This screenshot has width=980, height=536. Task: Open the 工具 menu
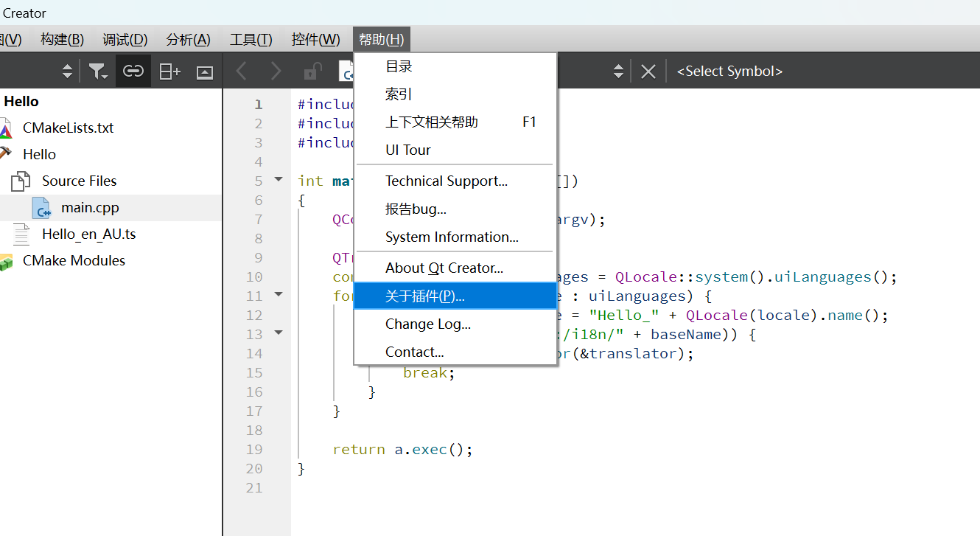point(251,39)
